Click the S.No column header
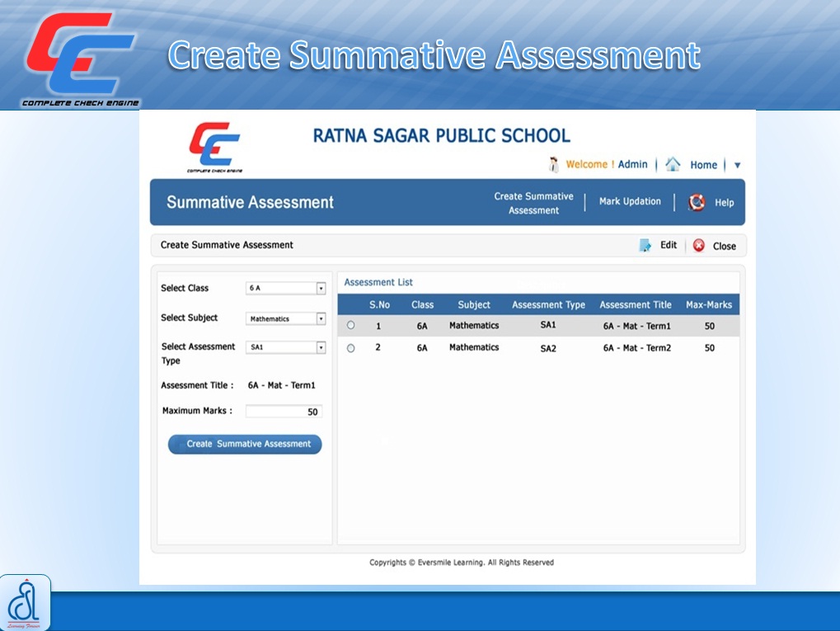 (379, 304)
